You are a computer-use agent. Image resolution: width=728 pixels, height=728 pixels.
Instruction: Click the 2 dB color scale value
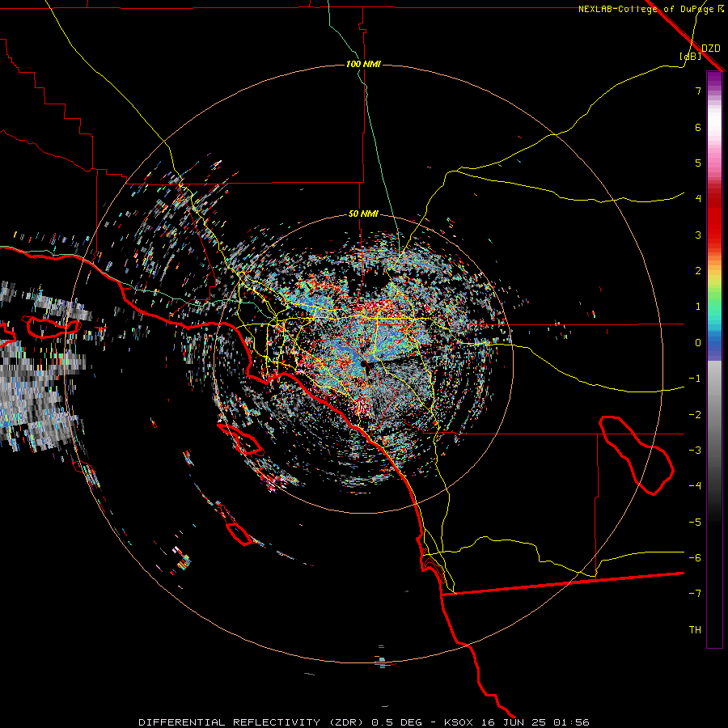pos(698,271)
